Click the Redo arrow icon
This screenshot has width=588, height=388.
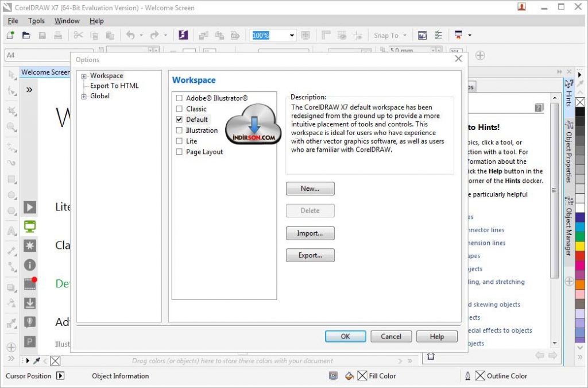tap(154, 35)
